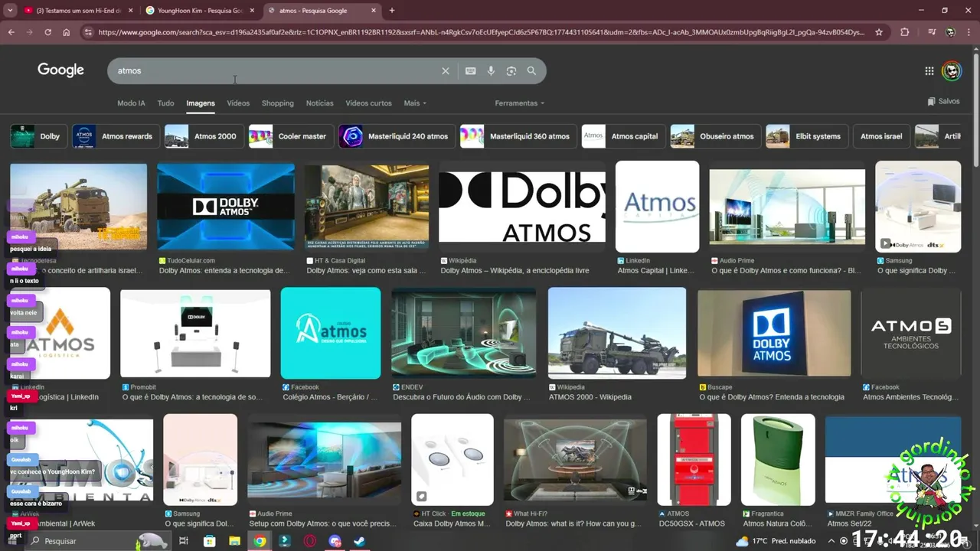Open the Colégio Atmos Facebook image
The height and width of the screenshot is (551, 980).
(x=331, y=333)
